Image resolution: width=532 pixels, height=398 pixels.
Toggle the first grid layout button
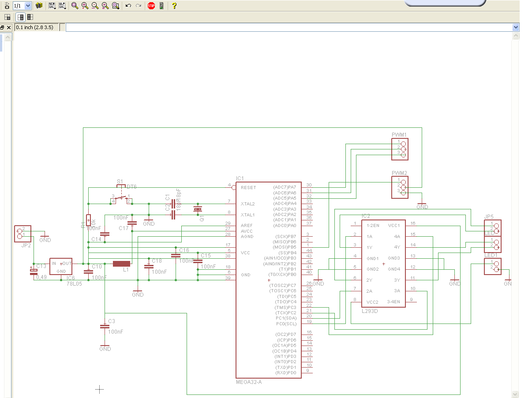[x=7, y=17]
